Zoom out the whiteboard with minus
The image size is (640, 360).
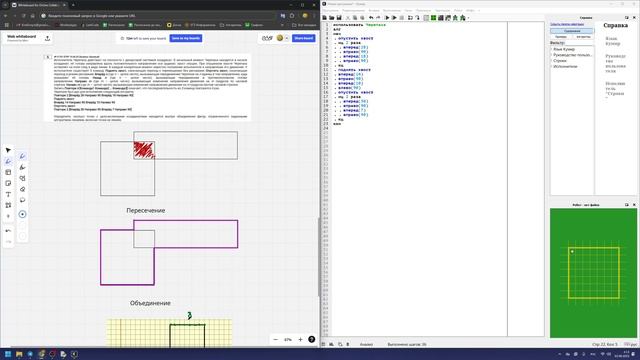click(x=276, y=340)
